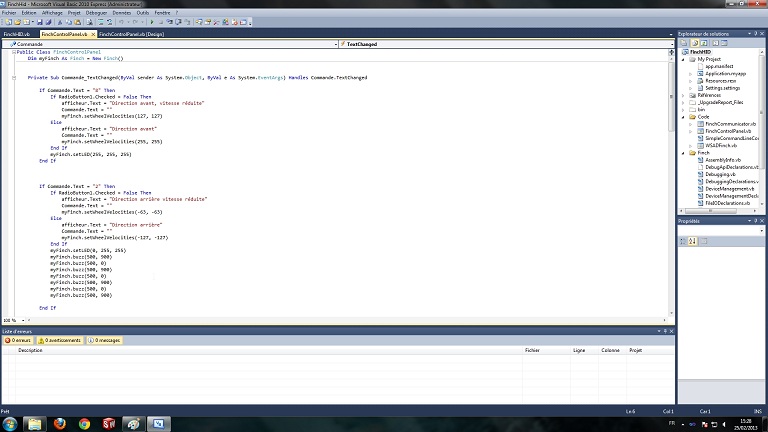This screenshot has width=768, height=432.
Task: Toggle the 0 messages filter
Action: tap(106, 340)
